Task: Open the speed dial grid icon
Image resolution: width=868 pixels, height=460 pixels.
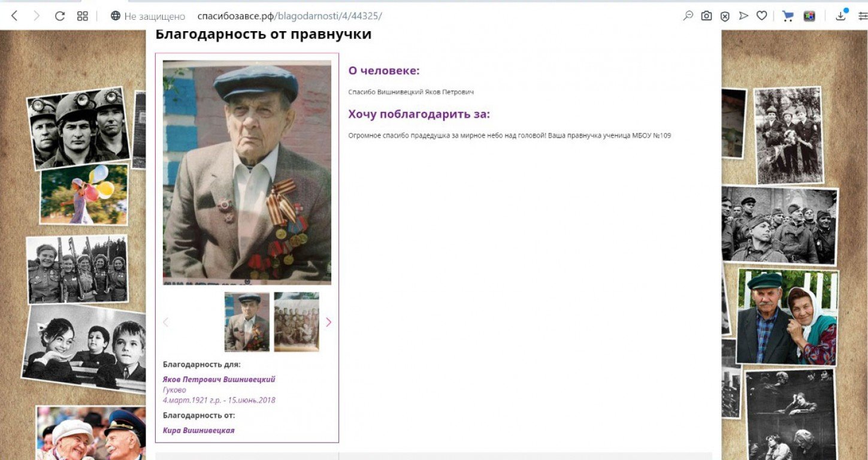Action: 83,16
